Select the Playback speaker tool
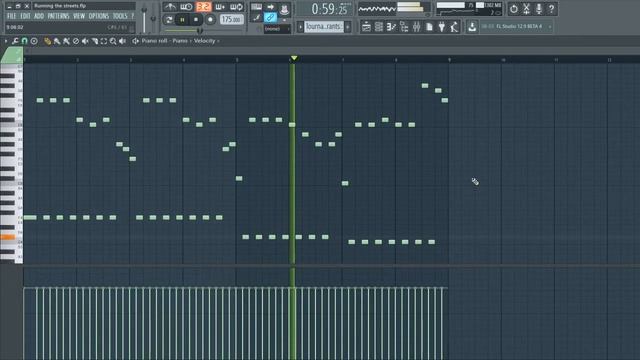Image resolution: width=640 pixels, height=360 pixels. [x=122, y=41]
